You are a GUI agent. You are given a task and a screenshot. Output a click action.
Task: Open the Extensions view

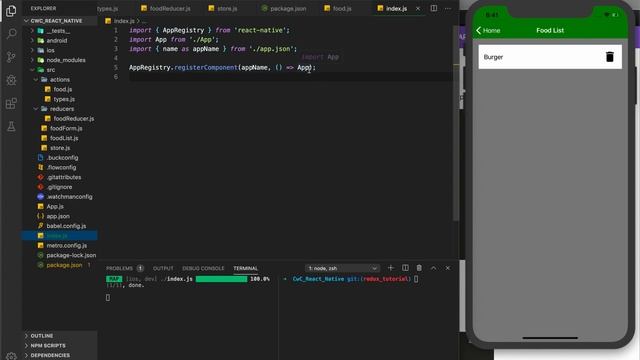click(11, 103)
